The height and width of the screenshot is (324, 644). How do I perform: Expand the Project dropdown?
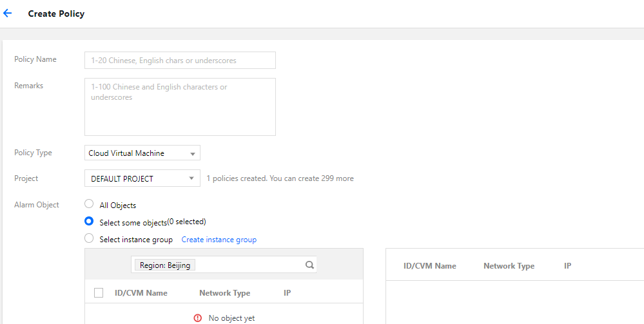[x=142, y=178]
